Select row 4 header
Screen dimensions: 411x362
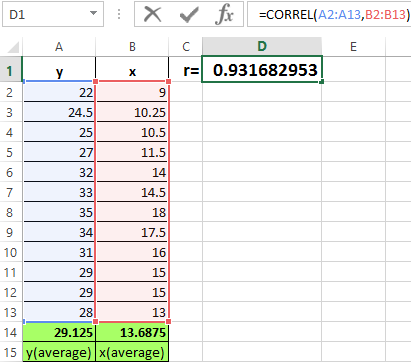[11, 132]
